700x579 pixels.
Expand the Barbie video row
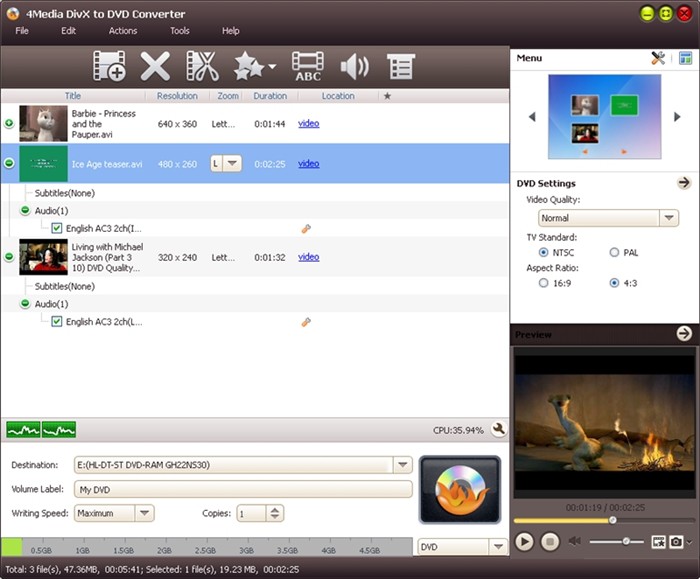coord(9,123)
